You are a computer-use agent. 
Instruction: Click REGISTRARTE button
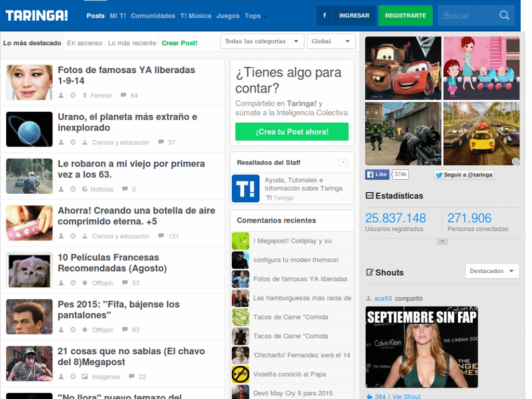point(405,16)
